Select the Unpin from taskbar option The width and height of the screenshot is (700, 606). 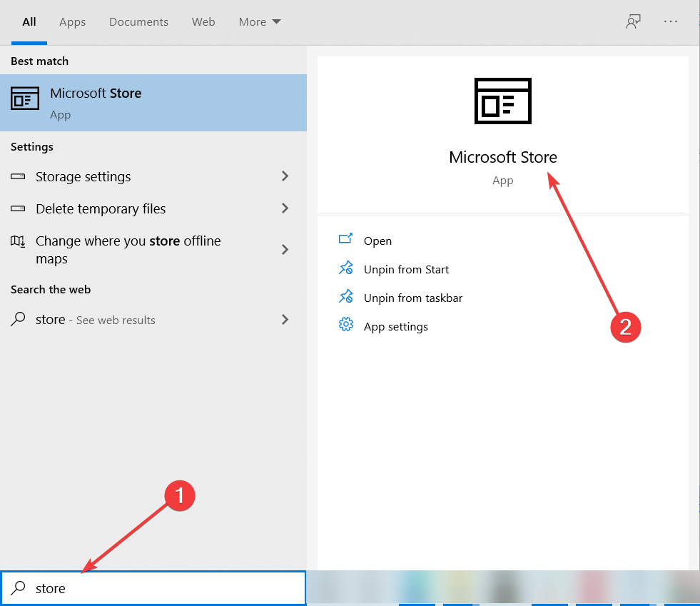pos(413,298)
